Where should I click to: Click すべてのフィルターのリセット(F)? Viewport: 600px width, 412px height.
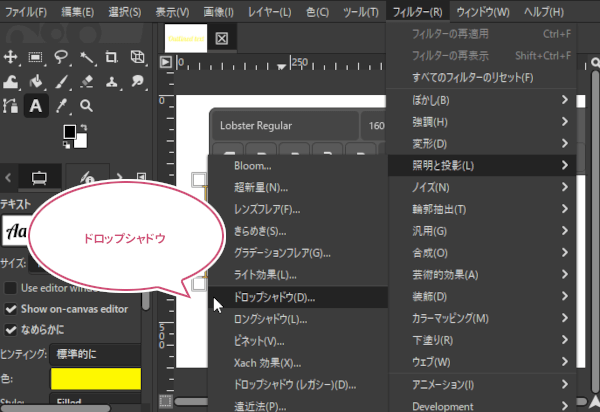[x=472, y=78]
